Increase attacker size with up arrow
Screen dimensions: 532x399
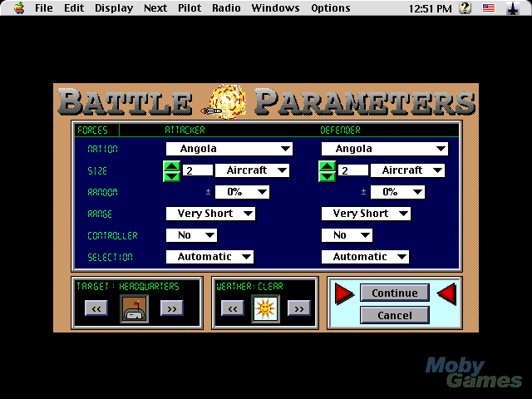tap(171, 166)
